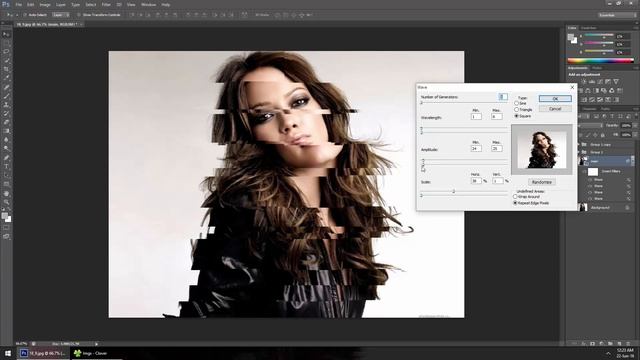
Task: Add a Threshold adjustment
Action: [x=600, y=100]
